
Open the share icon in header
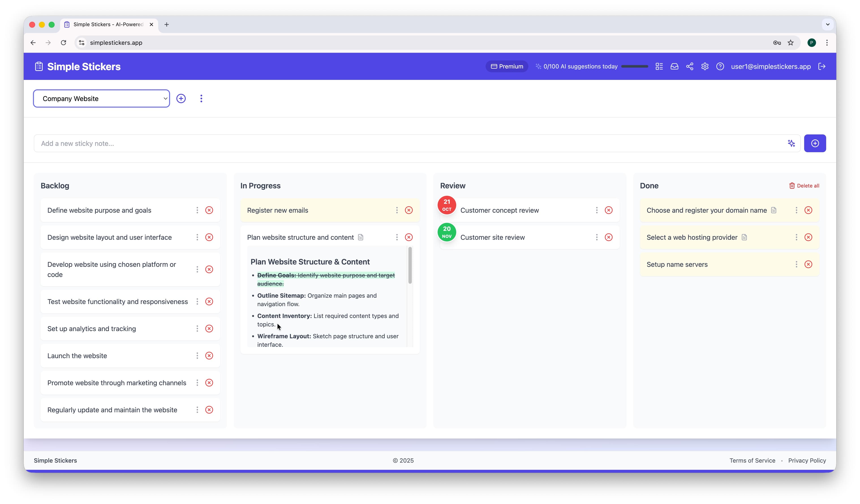(x=689, y=66)
